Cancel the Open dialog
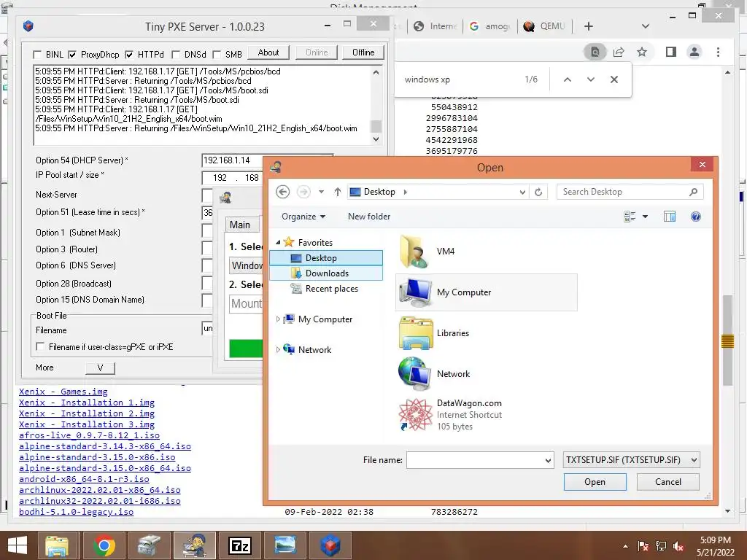747x560 pixels. click(668, 482)
